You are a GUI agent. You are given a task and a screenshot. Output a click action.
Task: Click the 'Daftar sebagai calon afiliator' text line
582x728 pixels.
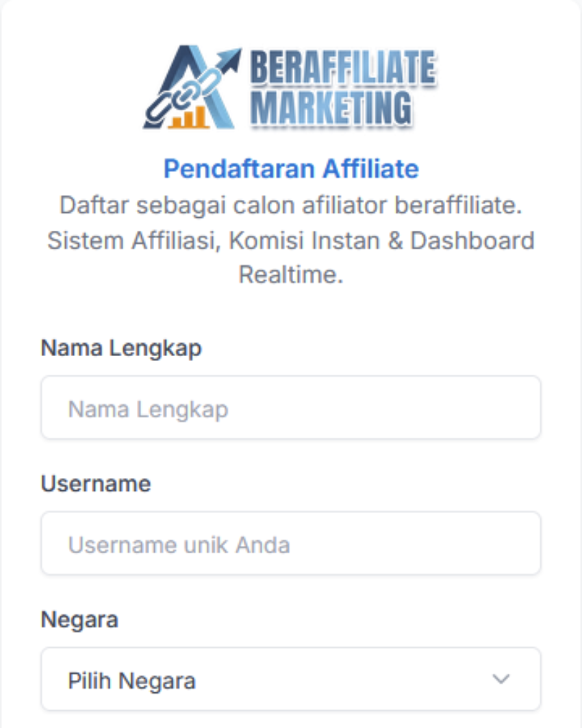(291, 205)
